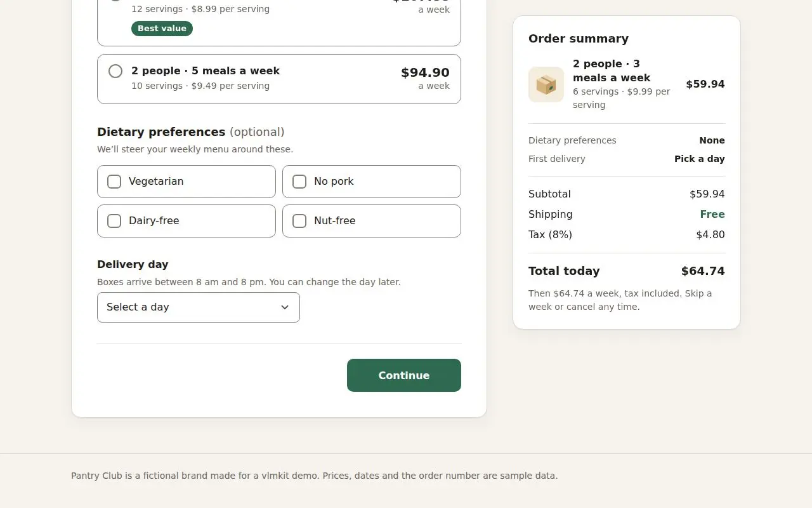
Task: Select the 2 people 5 meals plan radio
Action: 115,71
